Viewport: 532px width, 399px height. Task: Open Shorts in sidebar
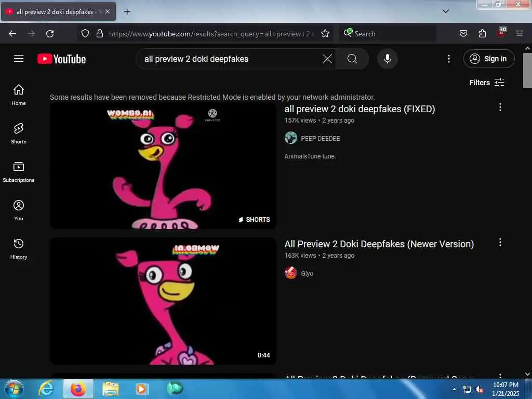pyautogui.click(x=19, y=134)
